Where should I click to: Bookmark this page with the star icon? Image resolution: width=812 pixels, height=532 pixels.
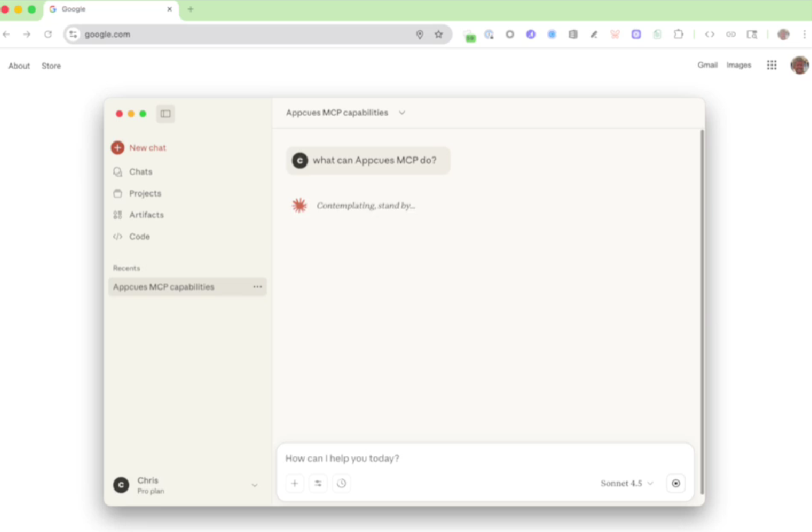(439, 34)
